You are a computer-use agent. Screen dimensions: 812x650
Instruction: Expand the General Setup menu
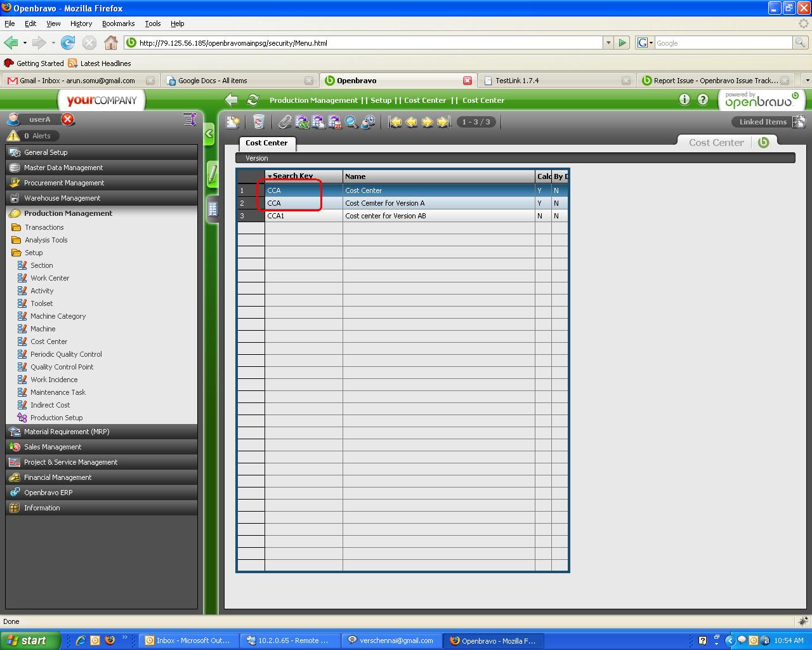tap(101, 152)
